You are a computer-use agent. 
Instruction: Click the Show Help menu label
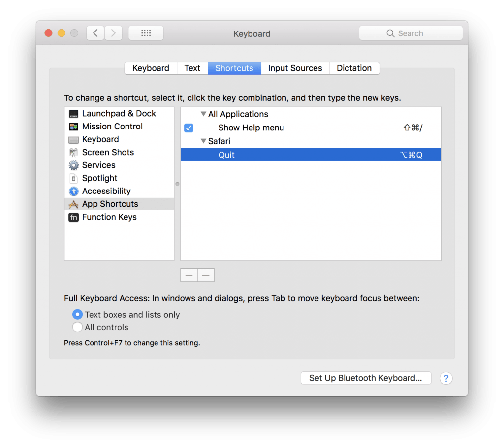click(251, 128)
